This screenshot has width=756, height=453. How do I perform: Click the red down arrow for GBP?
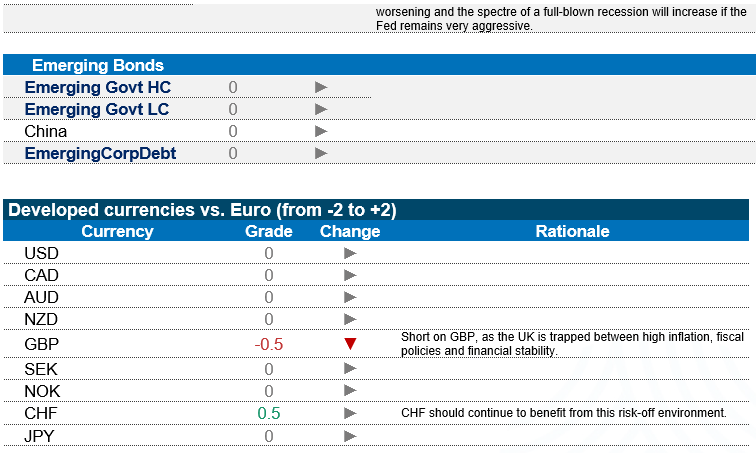tap(350, 344)
